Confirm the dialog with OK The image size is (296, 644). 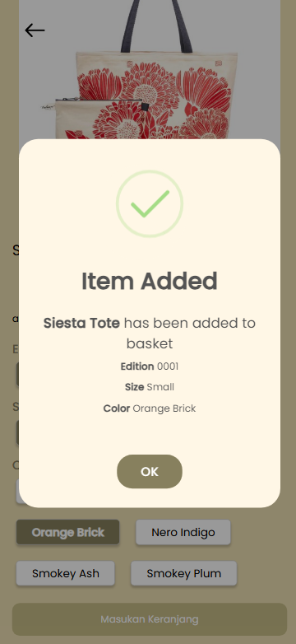tap(150, 472)
